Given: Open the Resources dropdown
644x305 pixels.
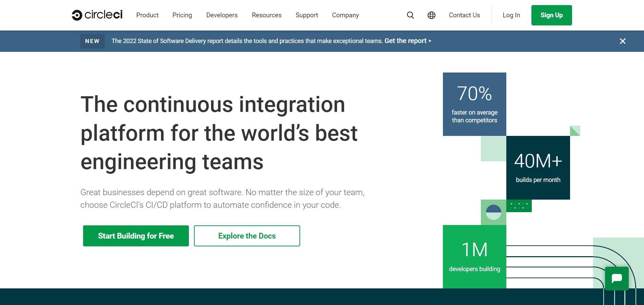Looking at the screenshot, I should 267,15.
